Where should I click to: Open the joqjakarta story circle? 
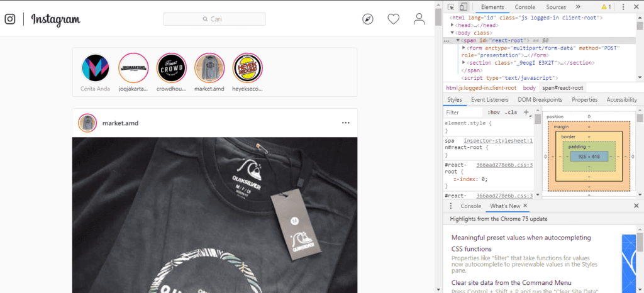click(133, 68)
